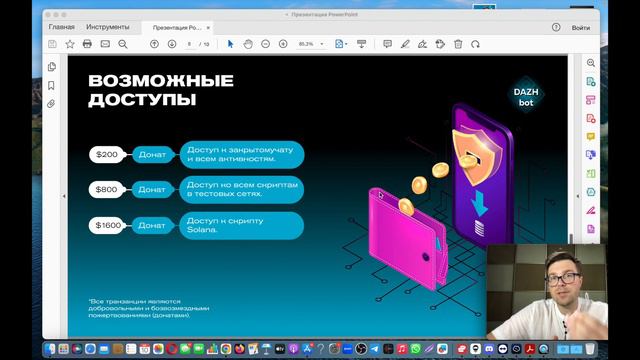This screenshot has height=360, width=640.
Task: Click the Войти sign-in button
Action: pyautogui.click(x=581, y=28)
